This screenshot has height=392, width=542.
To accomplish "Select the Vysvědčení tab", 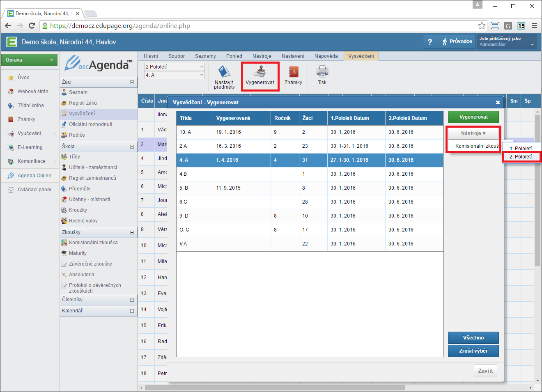I will coord(361,56).
